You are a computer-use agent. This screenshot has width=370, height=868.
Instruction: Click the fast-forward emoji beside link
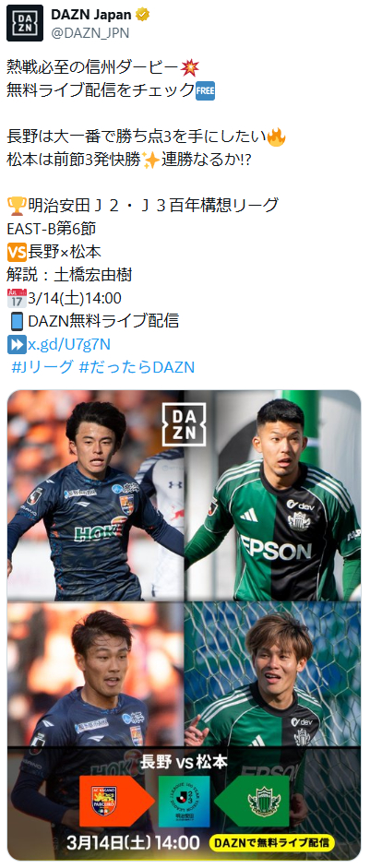(16, 344)
